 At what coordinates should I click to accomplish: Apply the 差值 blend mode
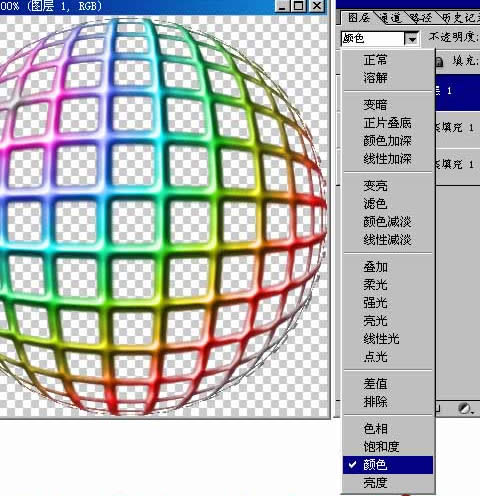click(375, 384)
